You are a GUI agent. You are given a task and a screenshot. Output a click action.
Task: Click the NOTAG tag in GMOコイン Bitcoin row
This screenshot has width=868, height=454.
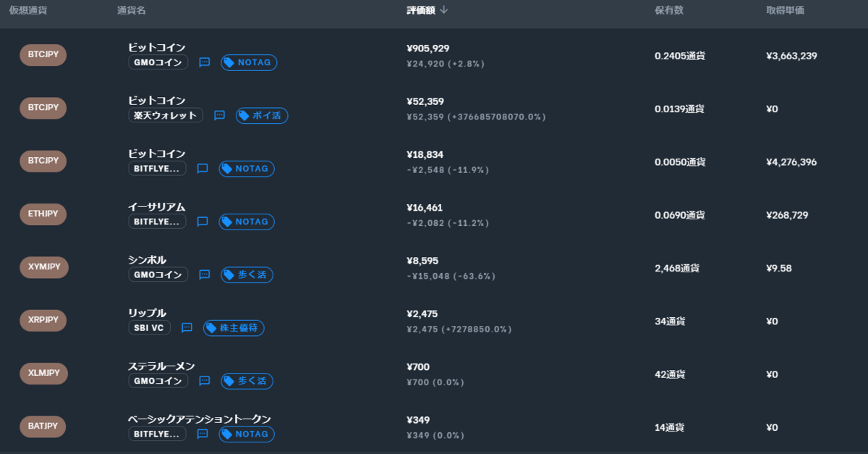click(x=249, y=62)
